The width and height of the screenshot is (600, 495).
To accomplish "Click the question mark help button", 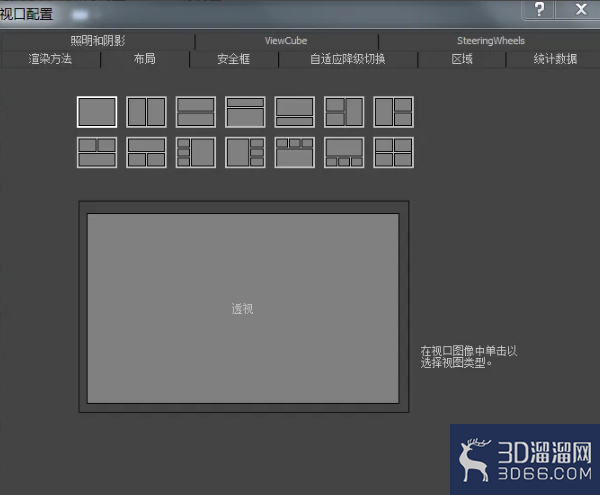I will [539, 10].
